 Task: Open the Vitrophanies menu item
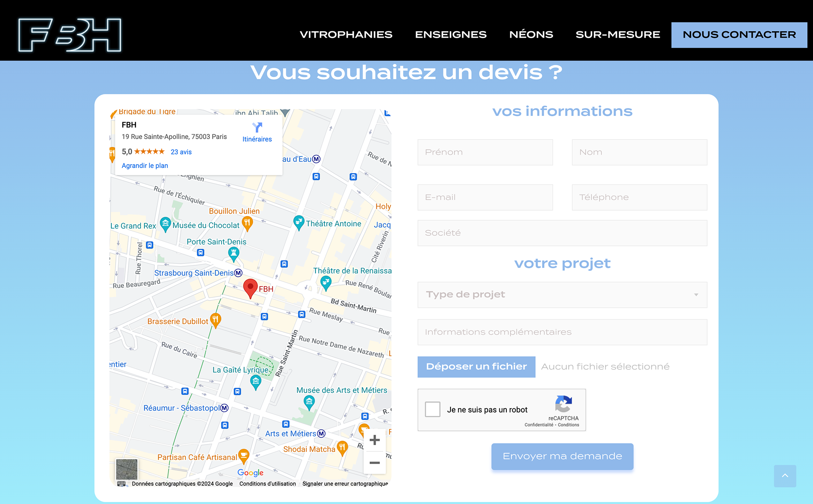(346, 35)
